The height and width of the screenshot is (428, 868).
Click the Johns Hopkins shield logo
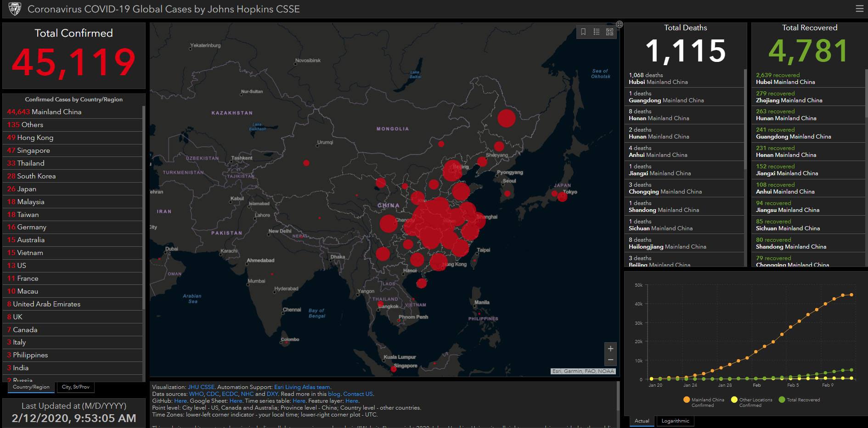pyautogui.click(x=15, y=9)
